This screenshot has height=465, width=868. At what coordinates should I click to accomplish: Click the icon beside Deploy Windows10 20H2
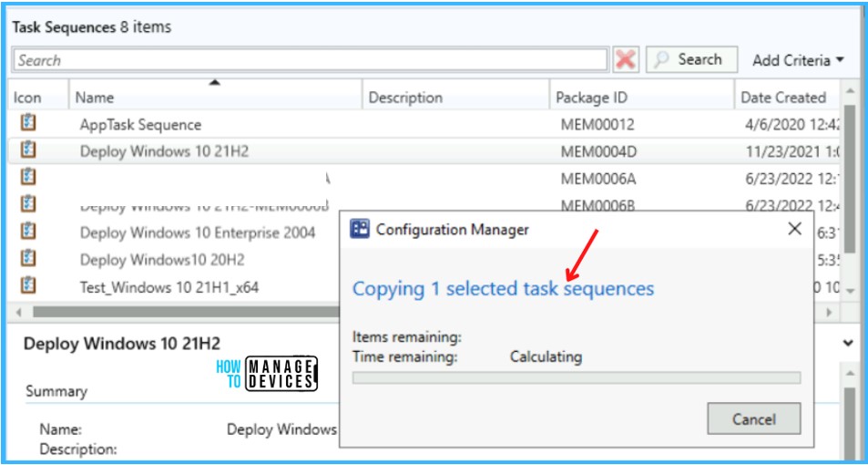coord(28,258)
